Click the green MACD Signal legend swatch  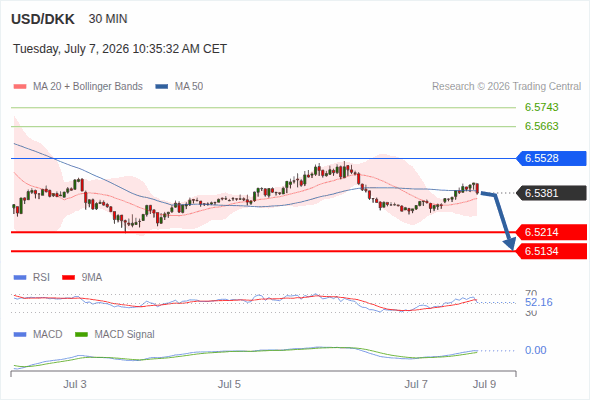tap(81, 334)
